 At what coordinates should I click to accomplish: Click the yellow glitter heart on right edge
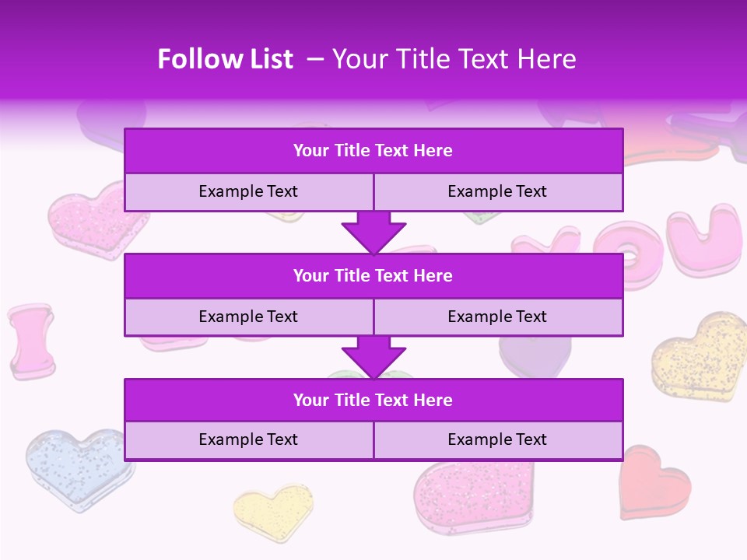700,358
